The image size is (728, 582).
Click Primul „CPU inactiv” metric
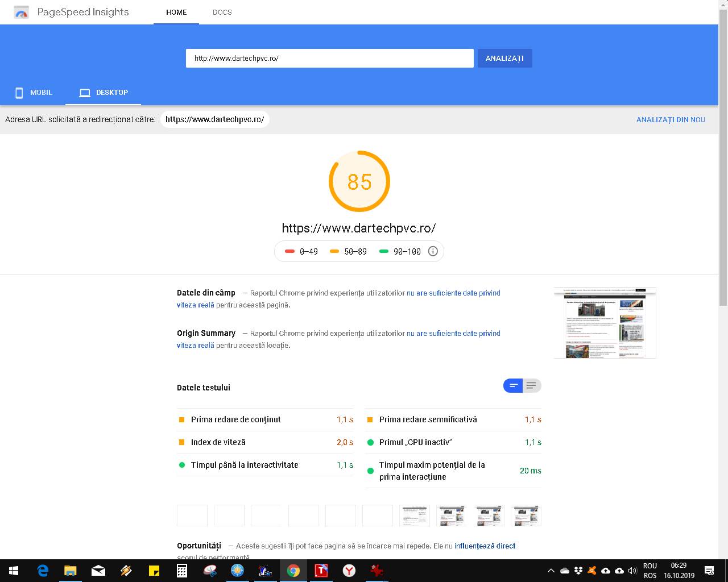click(453, 442)
